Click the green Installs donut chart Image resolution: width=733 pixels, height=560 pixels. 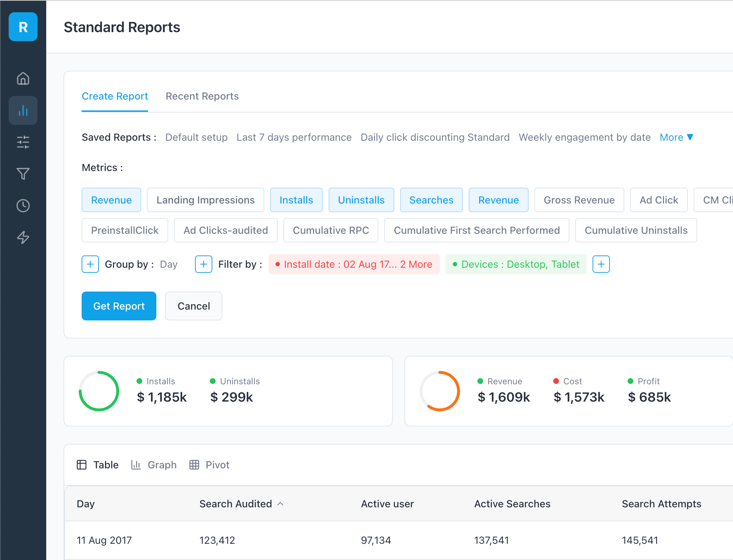pos(99,391)
